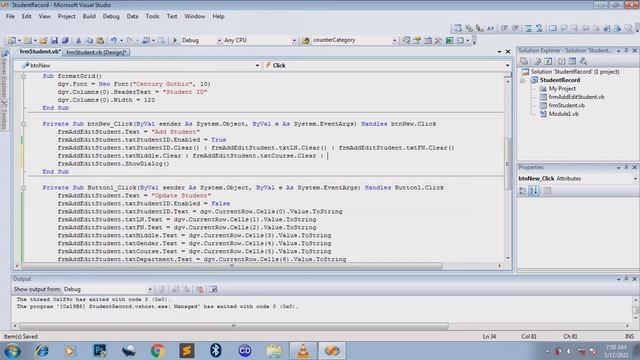Viewport: 640px width, 360px height.
Task: Collapse the Button1_Click sub outline toggle
Action: [24, 188]
